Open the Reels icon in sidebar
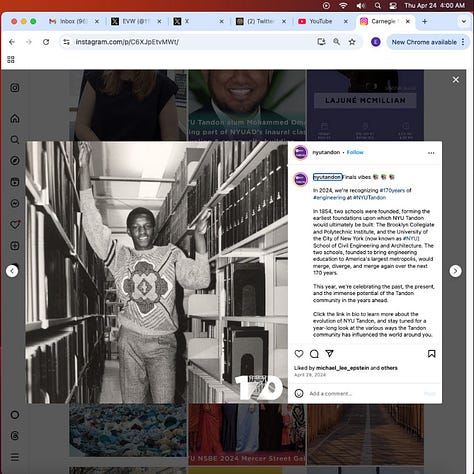The image size is (474, 474). pos(15,182)
